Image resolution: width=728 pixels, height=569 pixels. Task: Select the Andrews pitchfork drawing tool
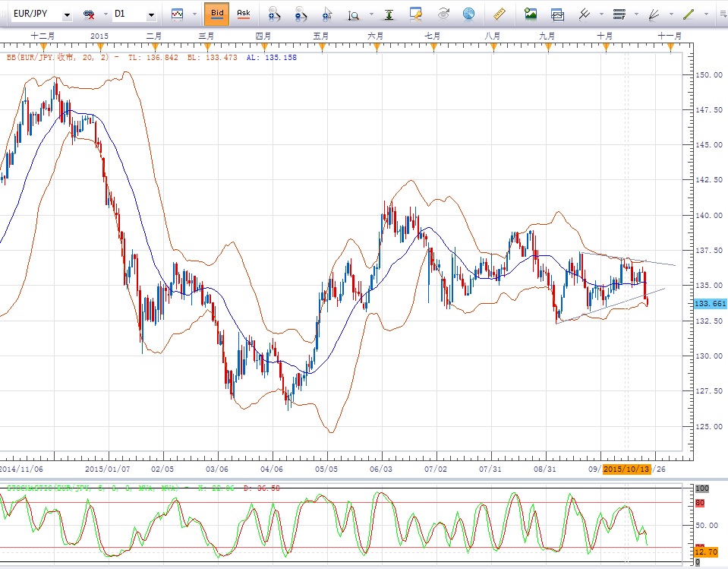pos(585,14)
